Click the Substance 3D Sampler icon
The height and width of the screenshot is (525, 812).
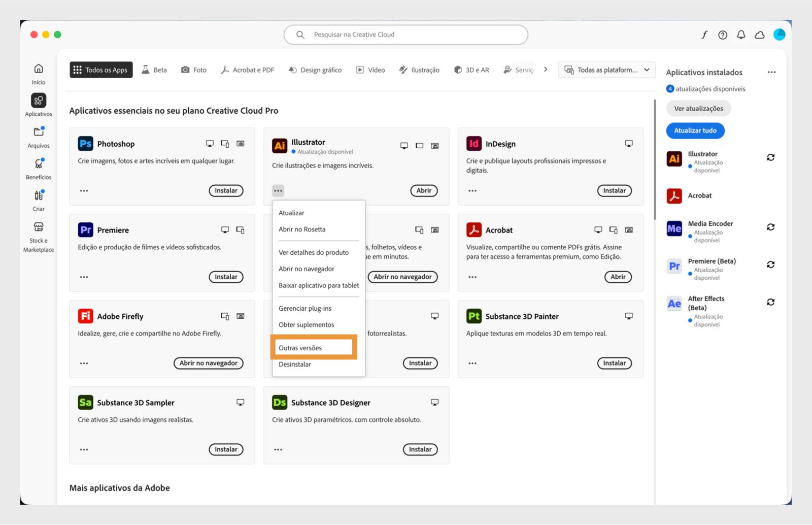[x=85, y=403]
